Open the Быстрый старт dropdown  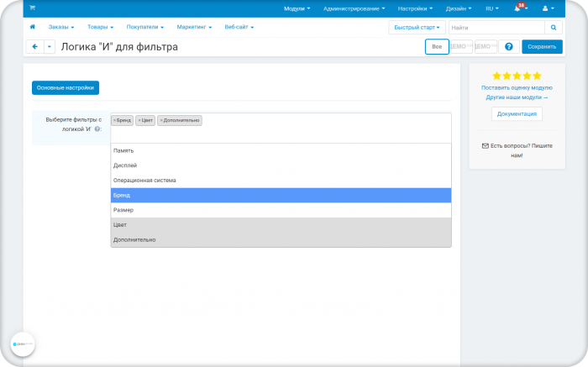417,28
